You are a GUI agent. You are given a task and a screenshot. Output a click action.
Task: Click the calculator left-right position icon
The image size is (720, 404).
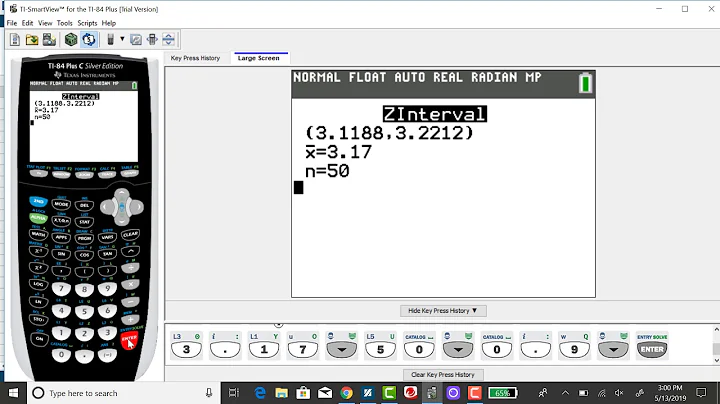coord(152,39)
